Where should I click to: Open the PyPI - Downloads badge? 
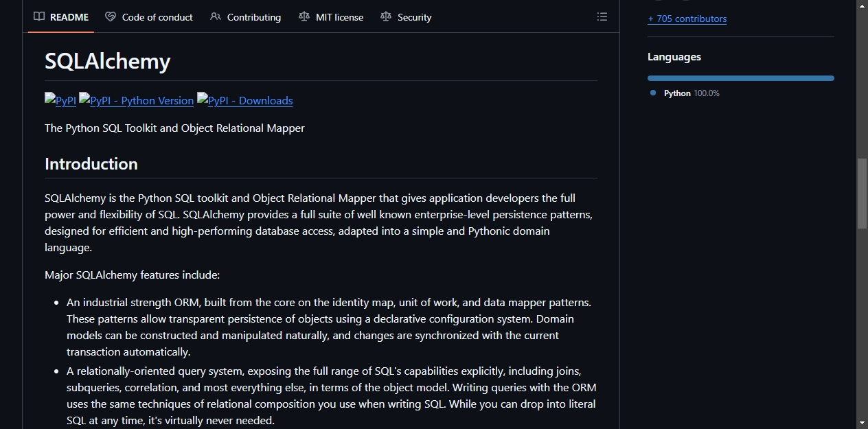[245, 100]
